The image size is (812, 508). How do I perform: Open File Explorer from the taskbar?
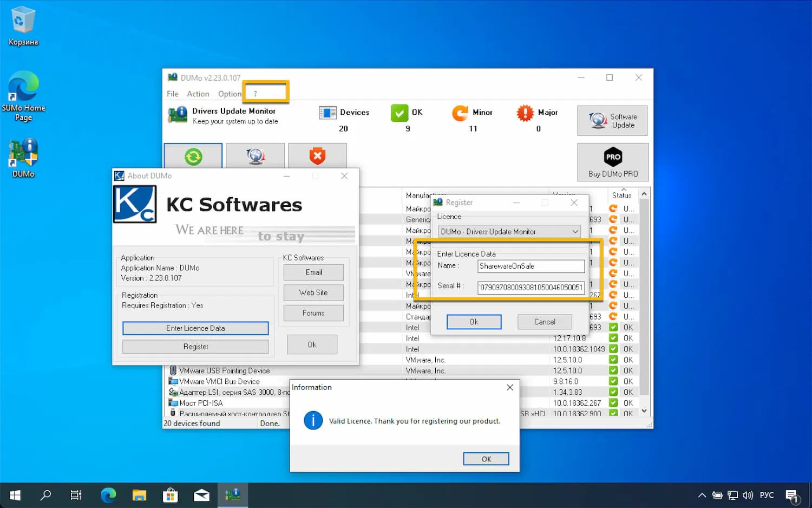point(139,495)
